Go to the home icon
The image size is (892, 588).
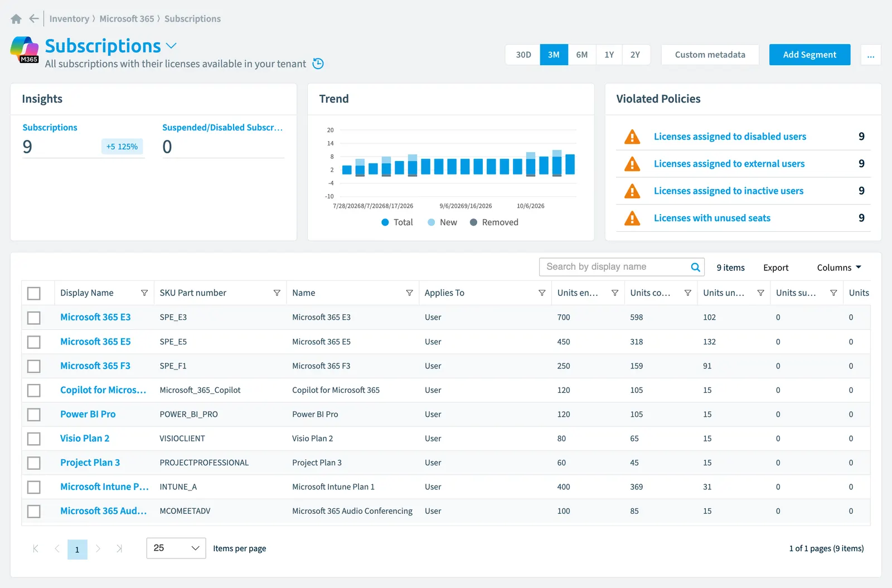[x=16, y=19]
